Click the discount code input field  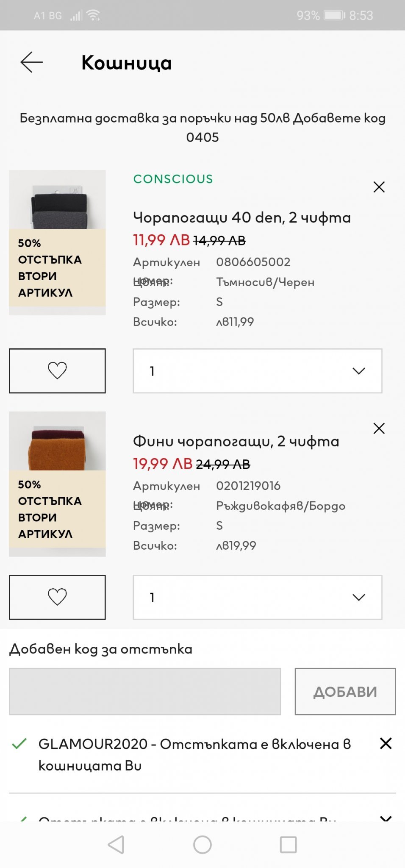(145, 691)
